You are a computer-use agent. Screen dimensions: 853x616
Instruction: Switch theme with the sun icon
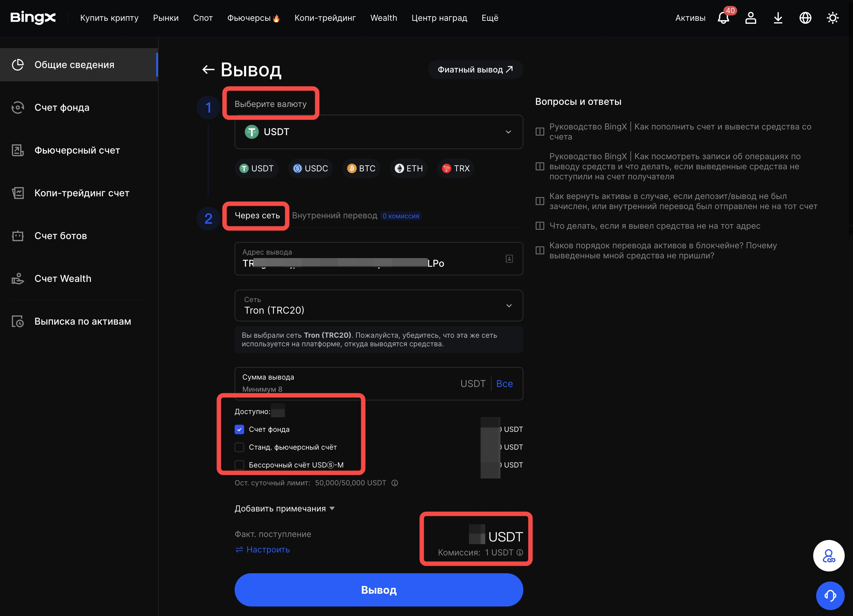[832, 18]
